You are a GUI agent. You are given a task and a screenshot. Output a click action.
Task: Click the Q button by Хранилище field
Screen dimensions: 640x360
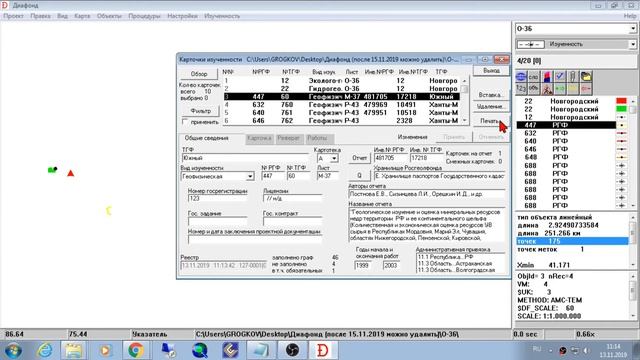[359, 176]
